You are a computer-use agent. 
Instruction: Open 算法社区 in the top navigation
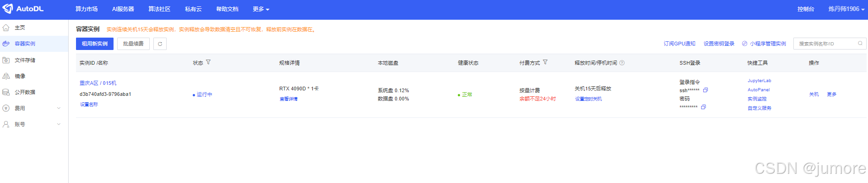click(x=159, y=9)
